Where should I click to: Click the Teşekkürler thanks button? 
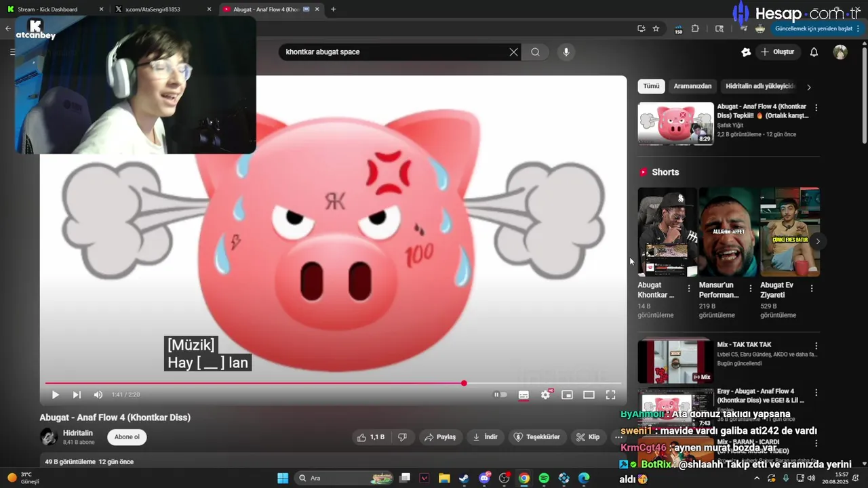(537, 437)
